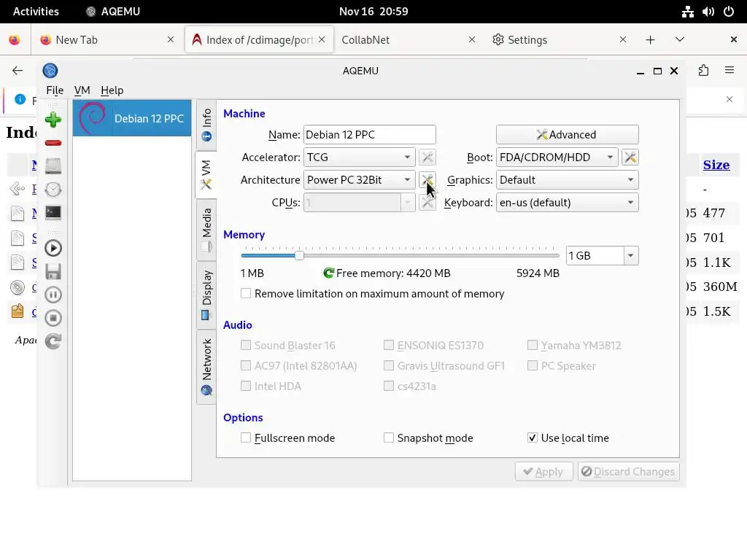Click the Apply button
The height and width of the screenshot is (560, 747).
coord(543,472)
